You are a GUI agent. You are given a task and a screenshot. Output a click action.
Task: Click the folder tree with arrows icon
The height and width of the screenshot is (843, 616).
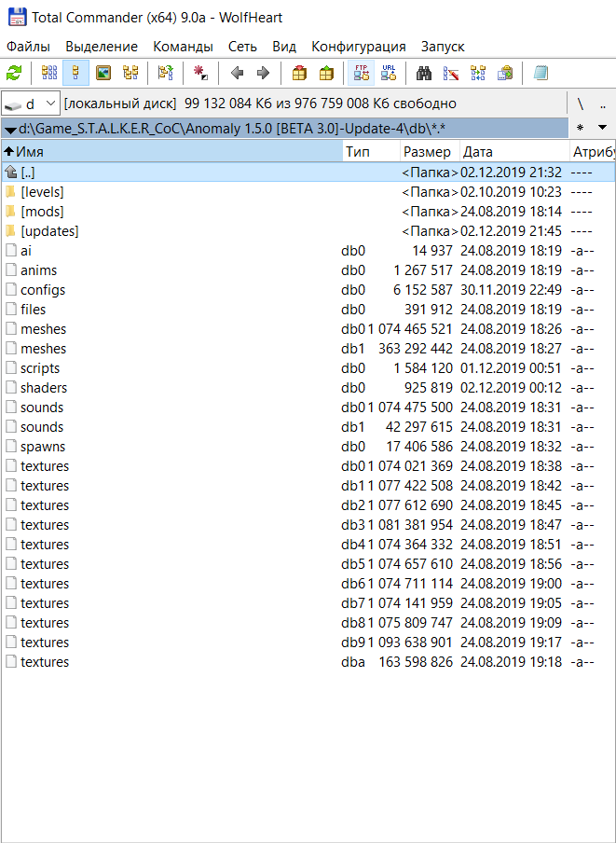[165, 73]
